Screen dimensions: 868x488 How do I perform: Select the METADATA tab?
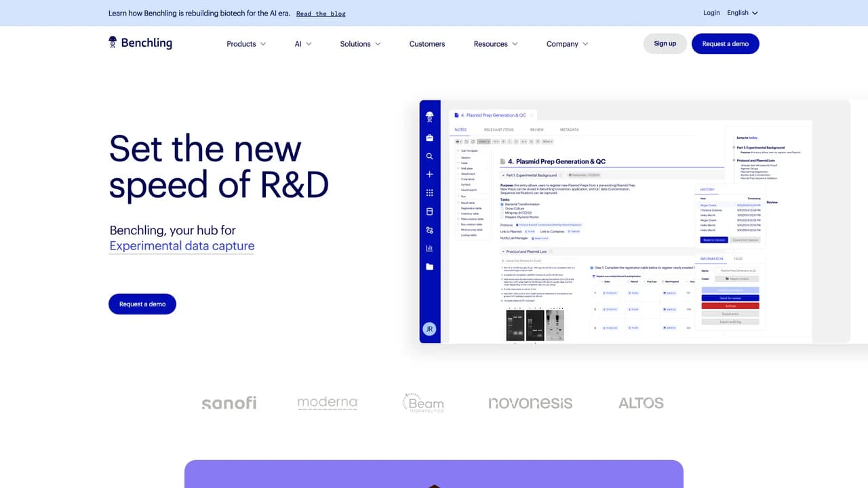569,129
